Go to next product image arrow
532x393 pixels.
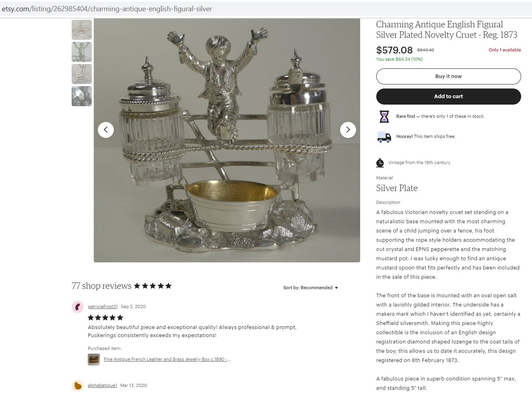(348, 130)
